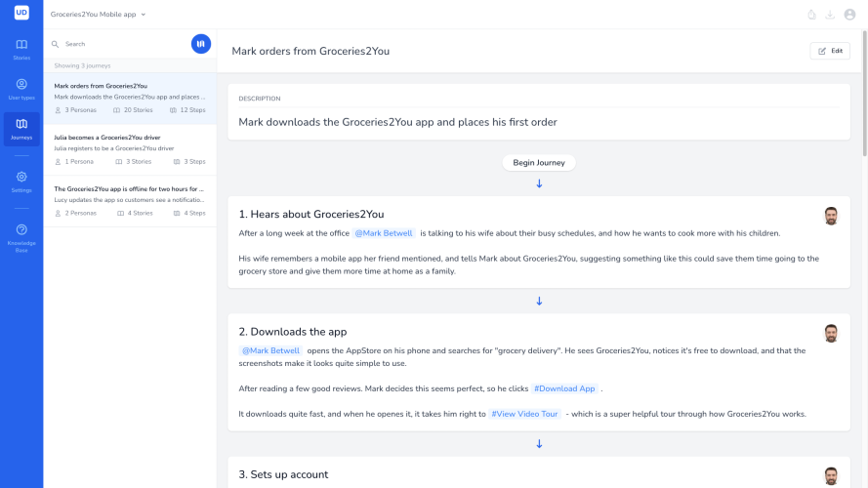
Task: Open the #View Video Tour story link
Action: pos(524,414)
